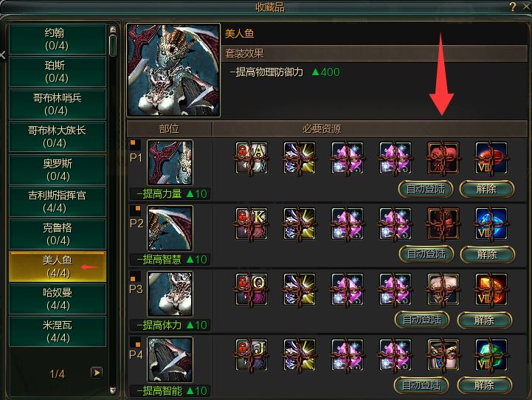Go to next page arrow beside 1/4
This screenshot has width=532, height=400.
tap(97, 373)
